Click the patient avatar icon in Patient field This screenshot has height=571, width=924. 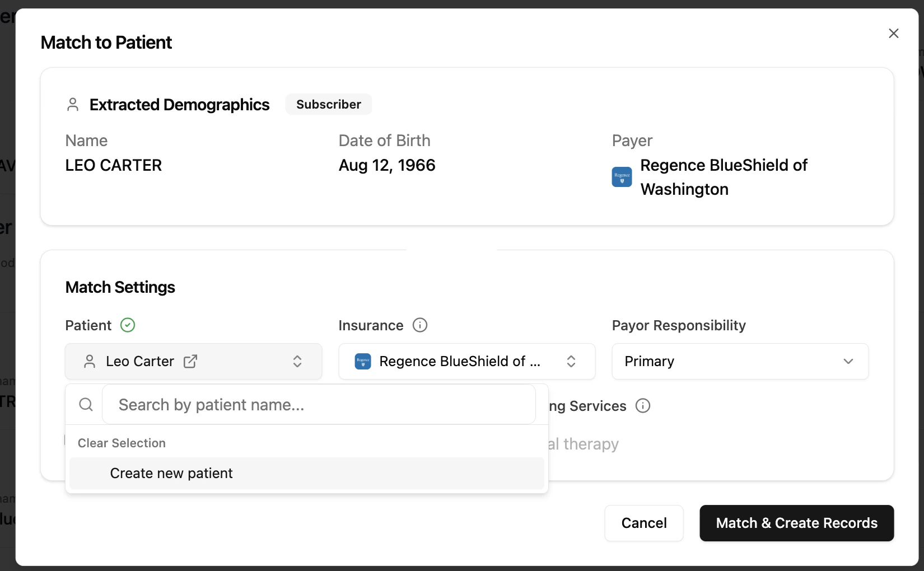tap(90, 362)
